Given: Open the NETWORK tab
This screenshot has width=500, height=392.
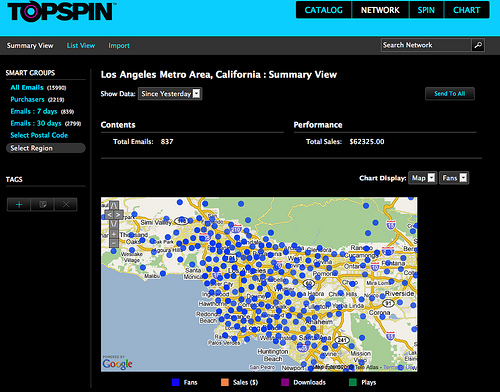Looking at the screenshot, I should point(380,10).
